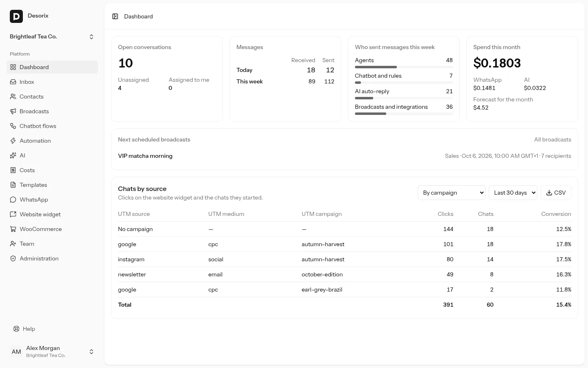Expand the Alex Morgan account menu chevron
This screenshot has width=588, height=368.
(x=91, y=352)
